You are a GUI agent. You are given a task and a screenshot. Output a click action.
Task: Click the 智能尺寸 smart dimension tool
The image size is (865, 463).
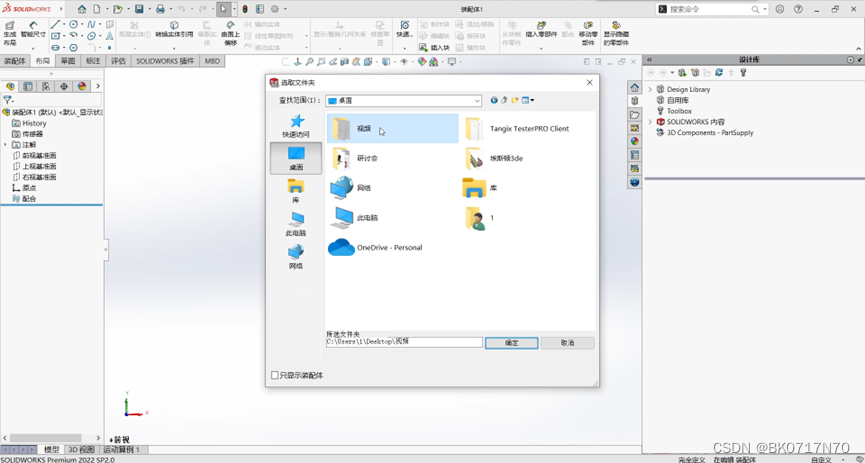coord(33,30)
